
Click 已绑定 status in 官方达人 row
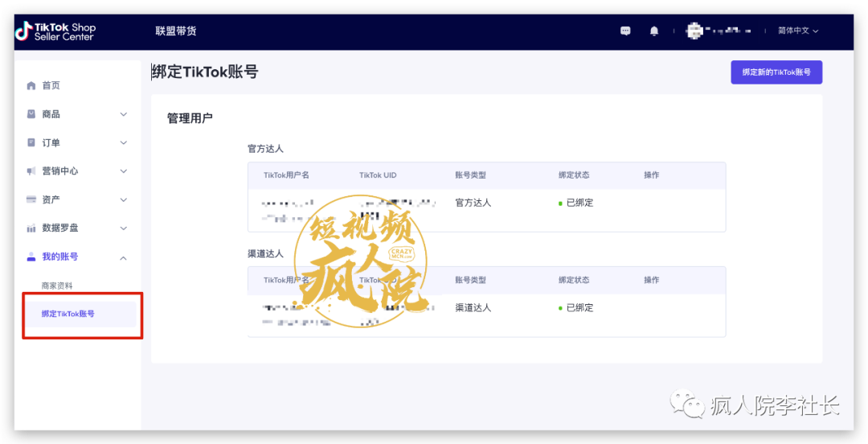click(x=576, y=203)
